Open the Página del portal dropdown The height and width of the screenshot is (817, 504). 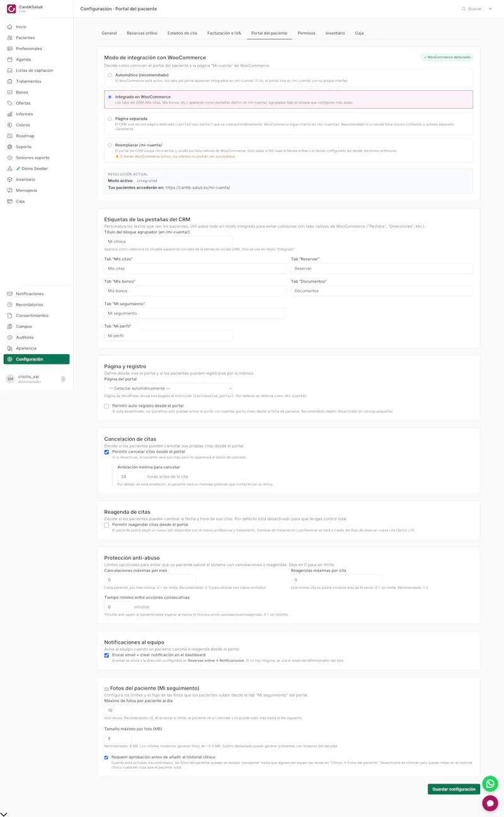coord(169,388)
